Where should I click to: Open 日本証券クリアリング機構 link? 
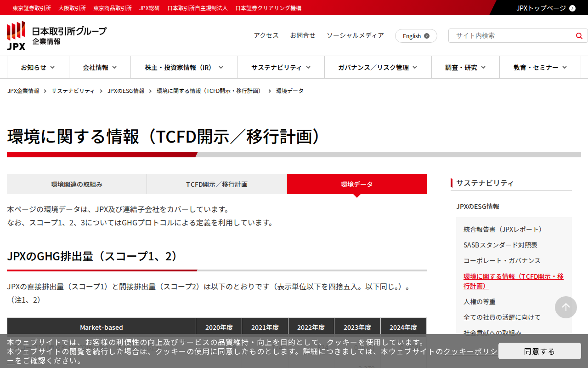268,8
